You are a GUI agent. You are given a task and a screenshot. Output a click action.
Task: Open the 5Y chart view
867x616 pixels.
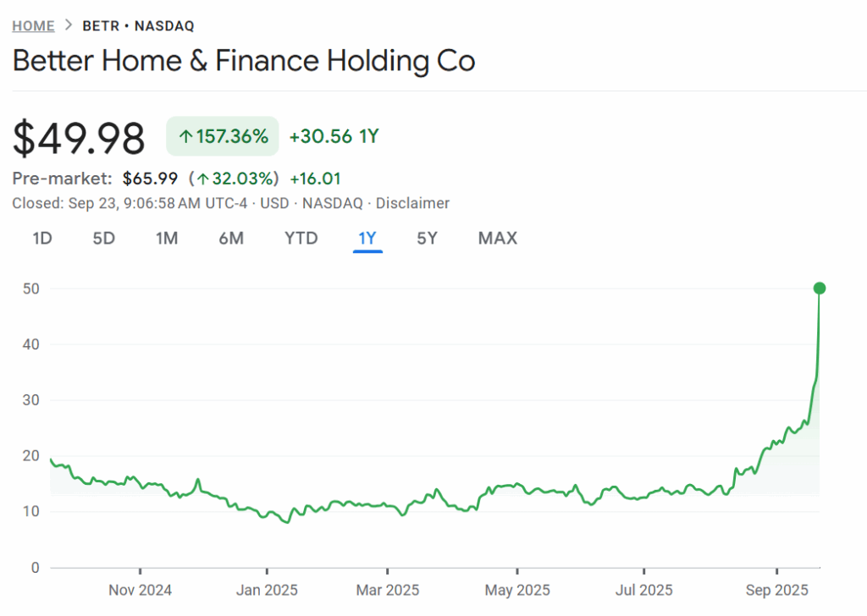[x=427, y=238]
